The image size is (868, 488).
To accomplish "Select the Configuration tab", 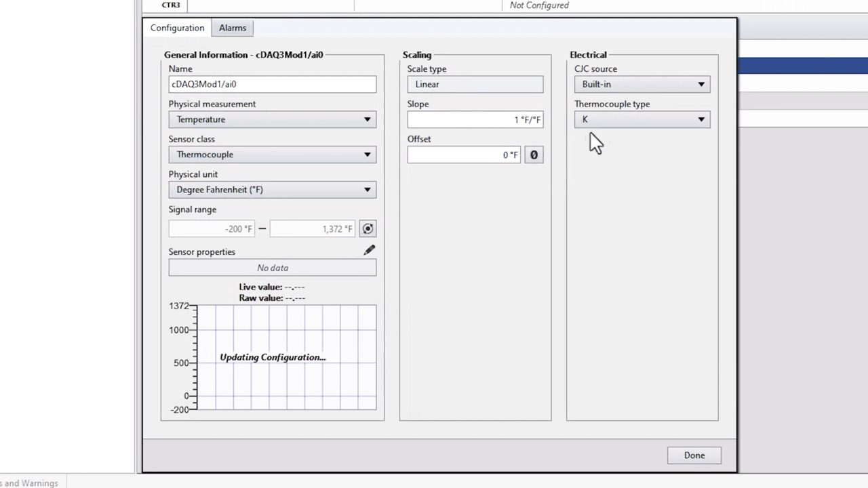I will pos(177,28).
